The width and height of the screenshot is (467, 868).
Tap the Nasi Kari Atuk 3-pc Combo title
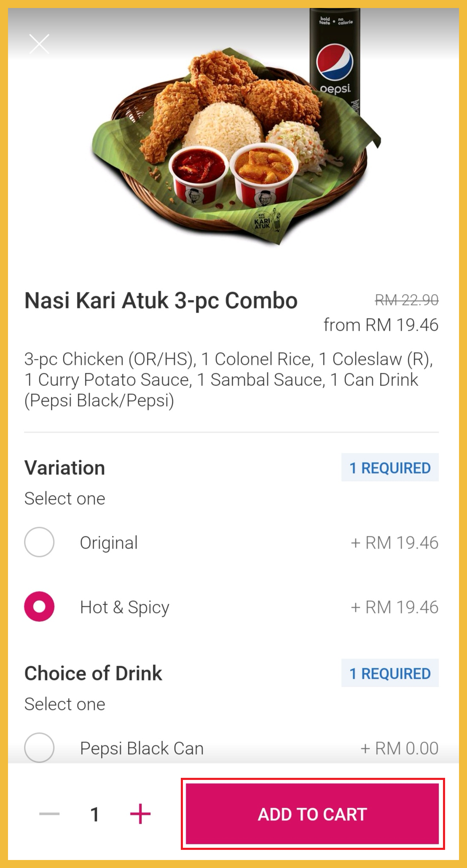coord(161,301)
